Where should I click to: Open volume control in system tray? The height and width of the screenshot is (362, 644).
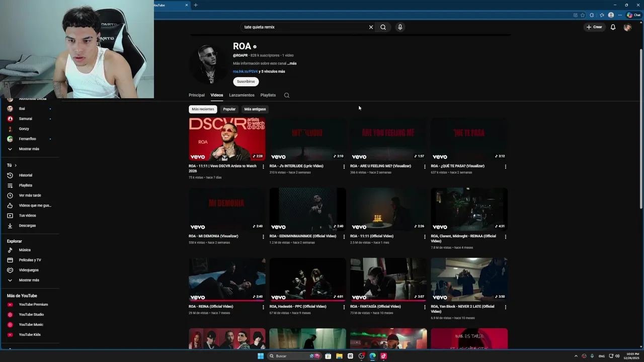click(x=617, y=356)
